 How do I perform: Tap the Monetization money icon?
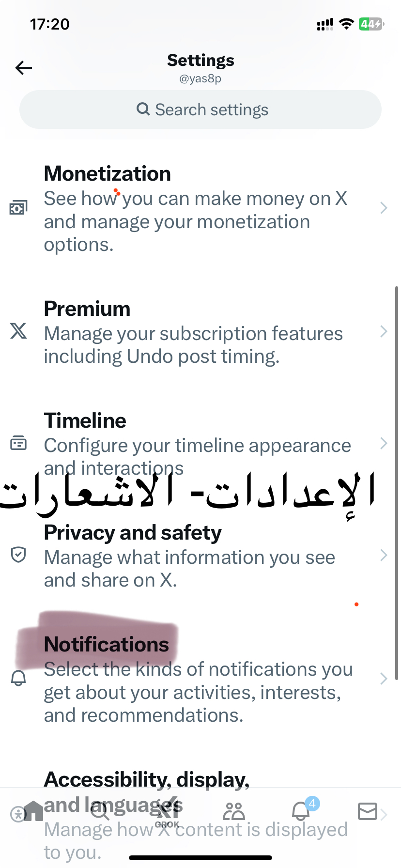point(18,208)
